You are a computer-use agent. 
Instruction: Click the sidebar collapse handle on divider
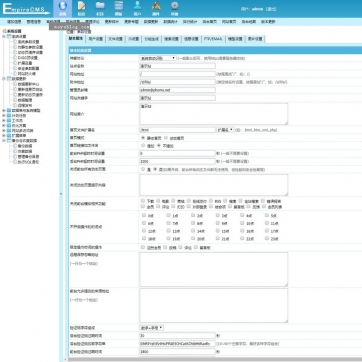pos(61,193)
